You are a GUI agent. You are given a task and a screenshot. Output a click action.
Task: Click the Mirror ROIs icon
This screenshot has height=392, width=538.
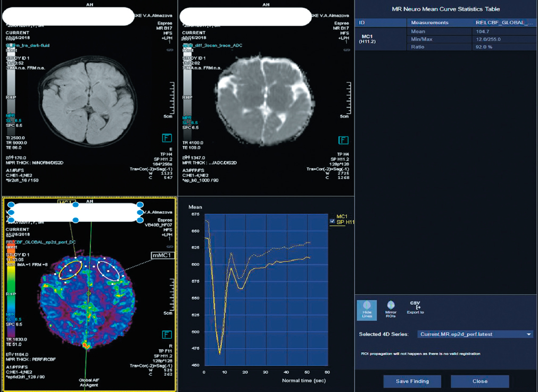pyautogui.click(x=391, y=308)
